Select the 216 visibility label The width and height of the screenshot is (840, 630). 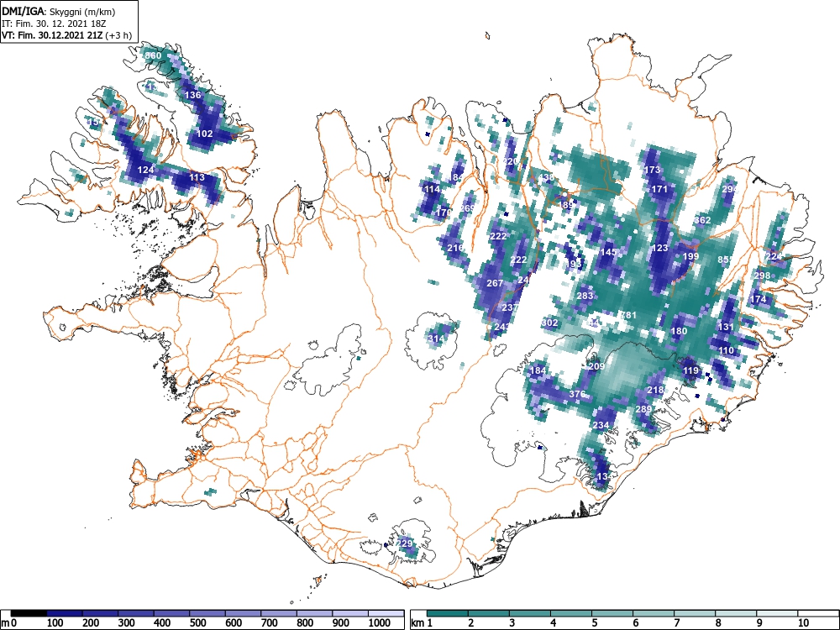pos(455,248)
